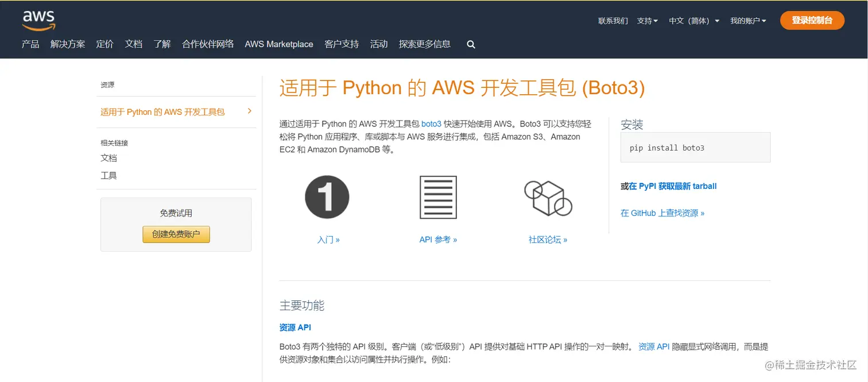Follow the API 参考 » link

click(x=438, y=240)
